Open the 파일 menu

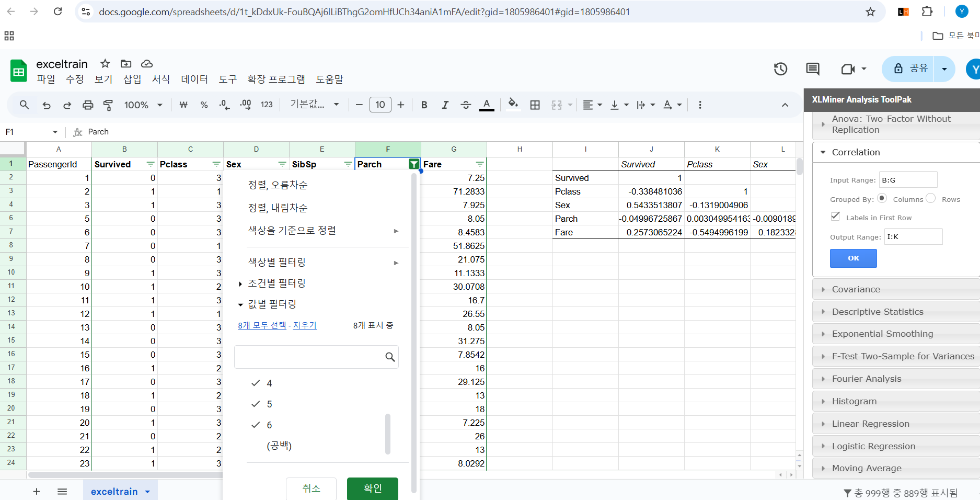(x=46, y=79)
